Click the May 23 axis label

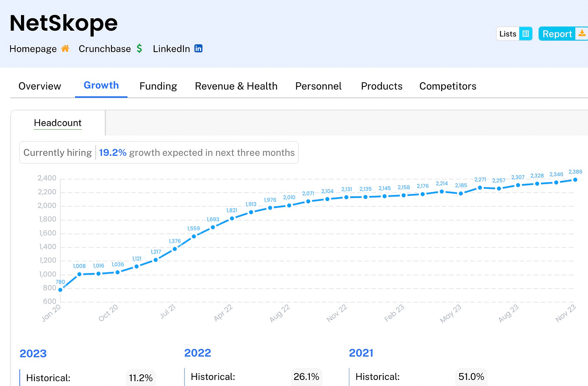[x=451, y=314]
